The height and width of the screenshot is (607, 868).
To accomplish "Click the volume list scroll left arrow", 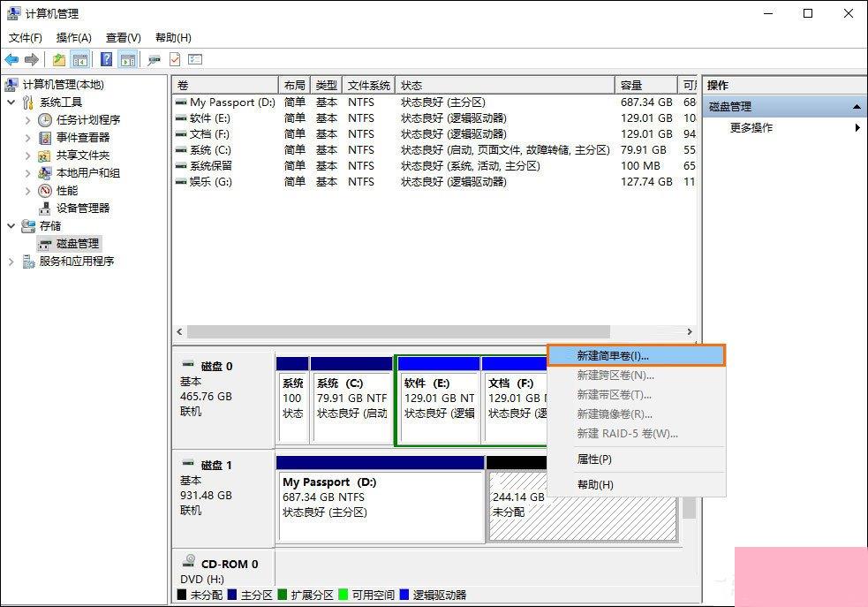I will (179, 331).
